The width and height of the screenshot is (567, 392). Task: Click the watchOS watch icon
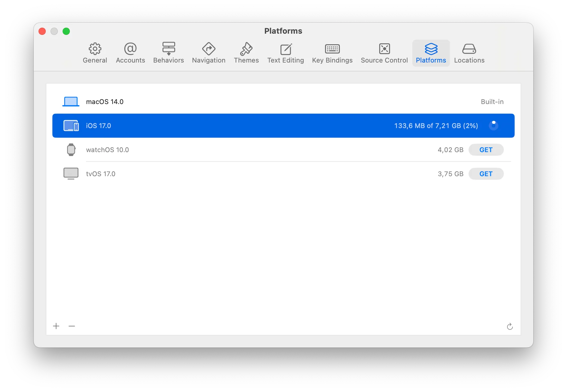pos(70,149)
